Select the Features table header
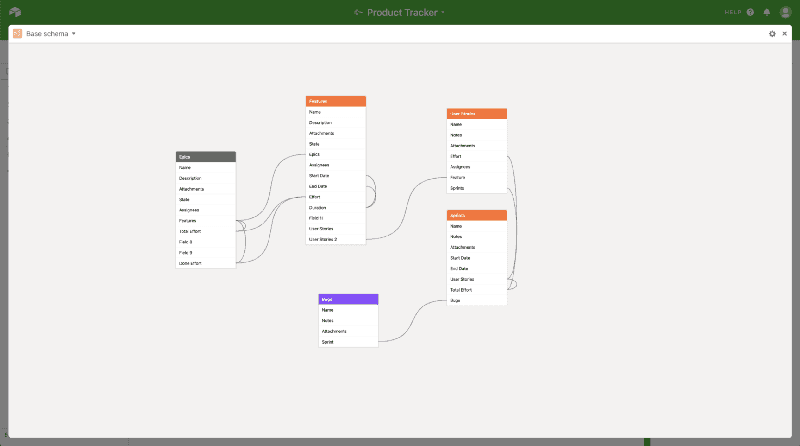This screenshot has height=446, width=800. 335,101
